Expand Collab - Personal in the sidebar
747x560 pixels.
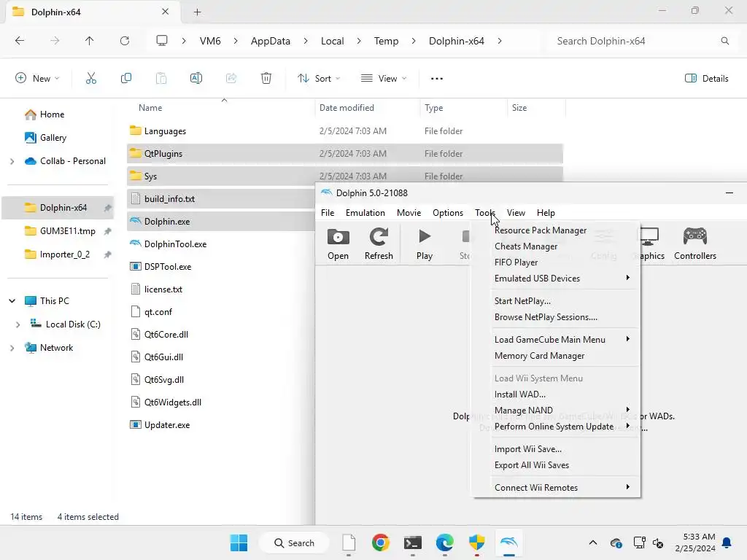coord(12,161)
